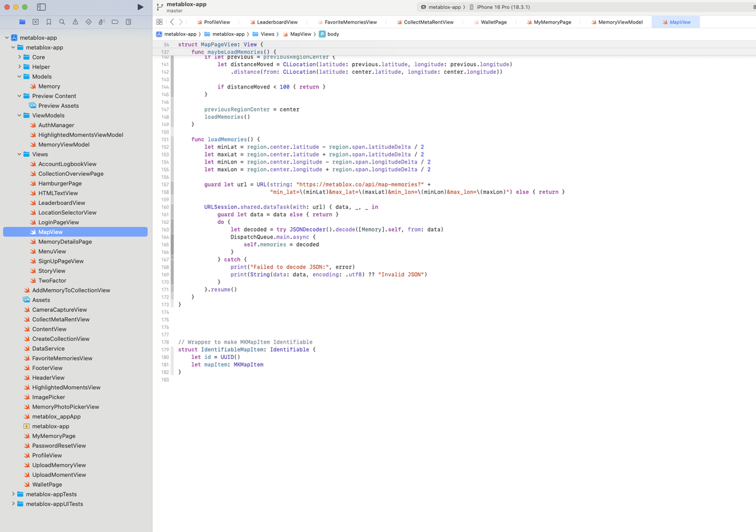
Task: Collapse the Views folder
Action: coord(19,154)
